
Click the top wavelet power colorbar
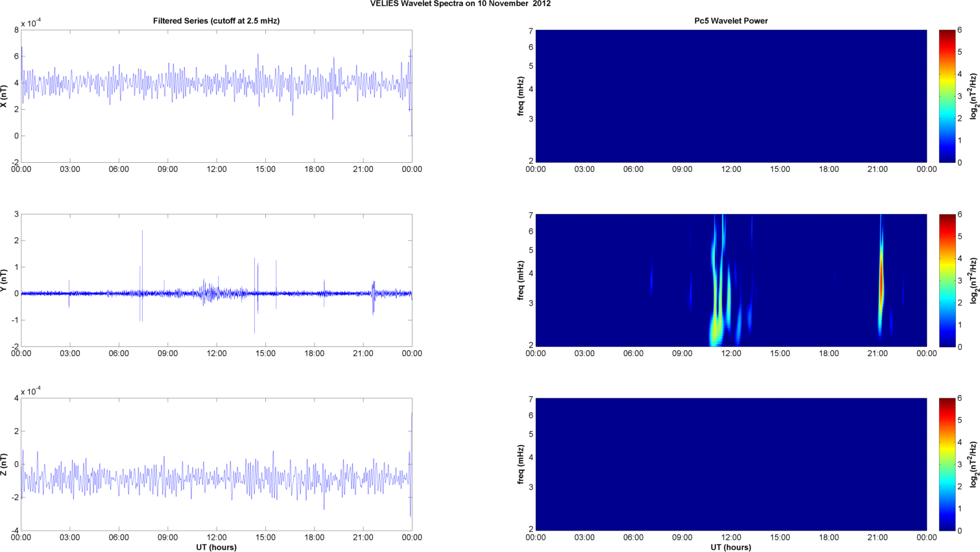coord(947,96)
